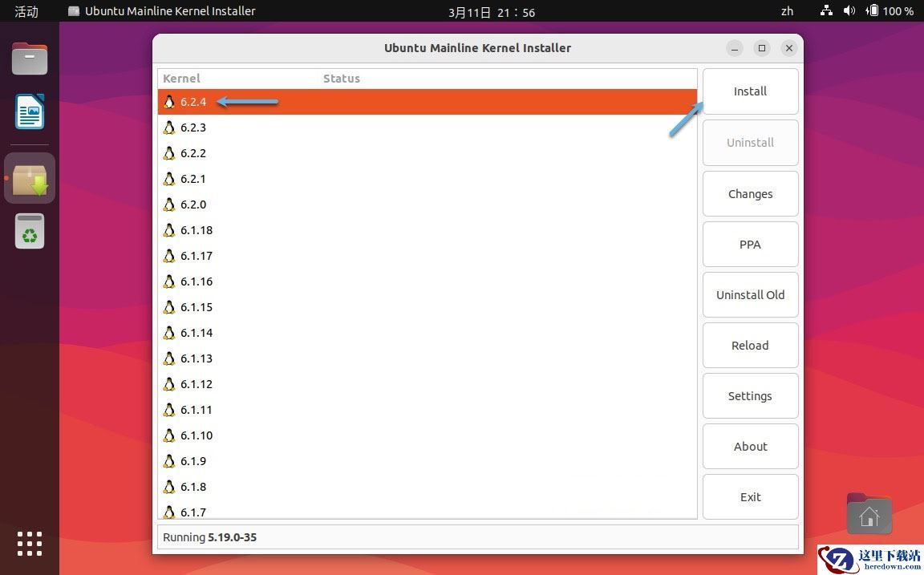
Task: Minimize the kernel installer window
Action: click(x=735, y=48)
